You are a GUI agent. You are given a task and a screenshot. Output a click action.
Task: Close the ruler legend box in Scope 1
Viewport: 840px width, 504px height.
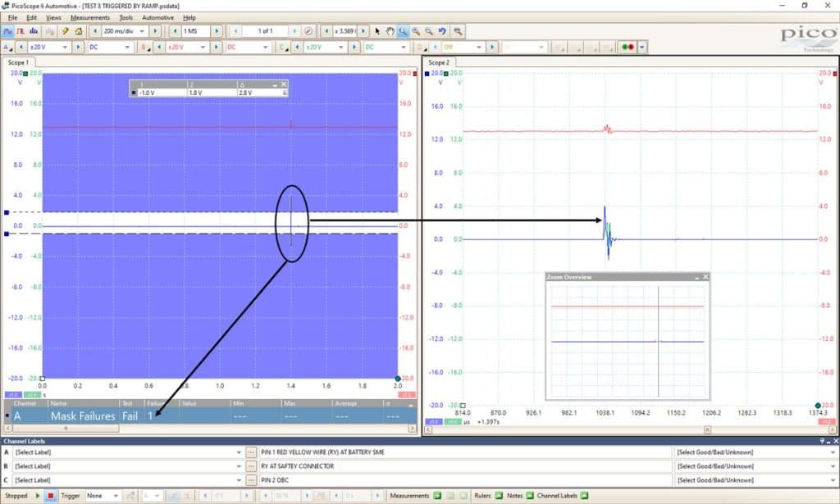tap(284, 84)
